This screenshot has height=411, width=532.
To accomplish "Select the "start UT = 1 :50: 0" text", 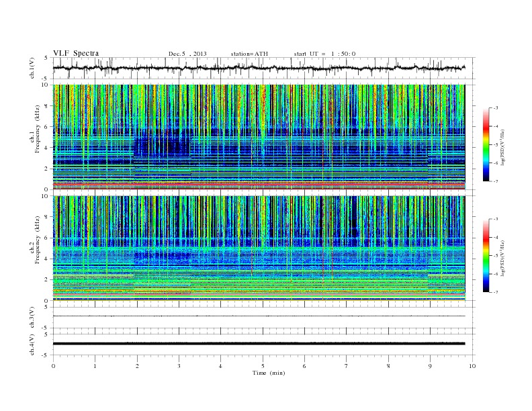I will (x=324, y=54).
